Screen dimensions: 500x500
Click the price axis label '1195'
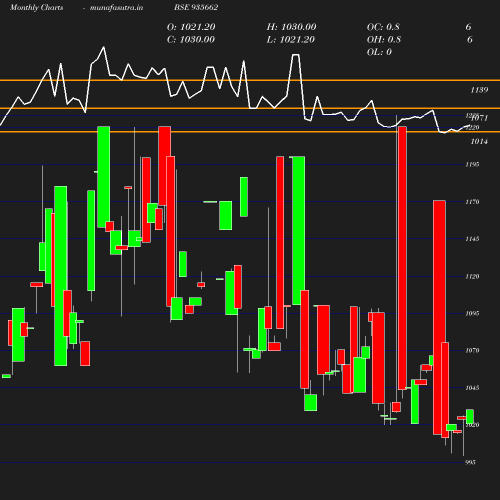(472, 164)
